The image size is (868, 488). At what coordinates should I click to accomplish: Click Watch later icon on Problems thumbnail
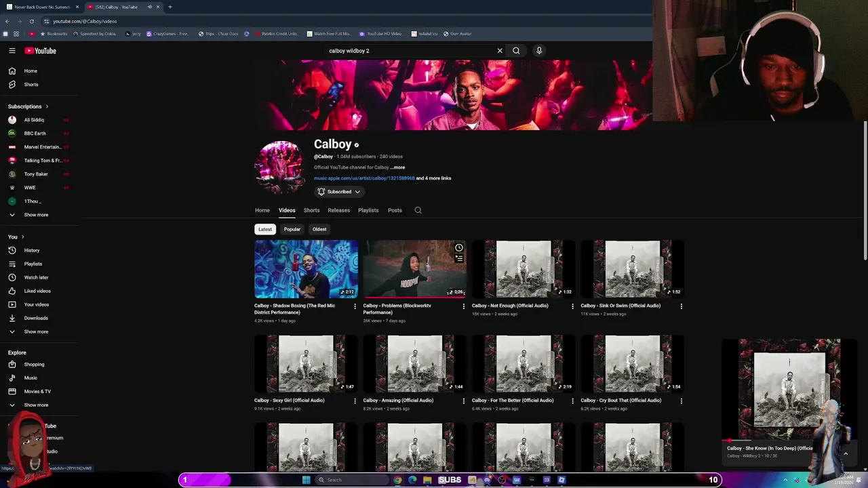click(459, 247)
